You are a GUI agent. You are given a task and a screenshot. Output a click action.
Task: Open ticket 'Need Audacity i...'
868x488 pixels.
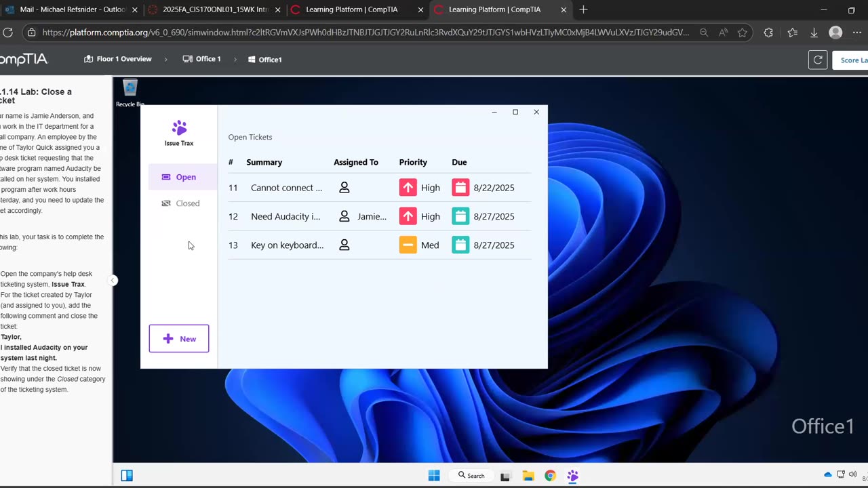point(285,216)
